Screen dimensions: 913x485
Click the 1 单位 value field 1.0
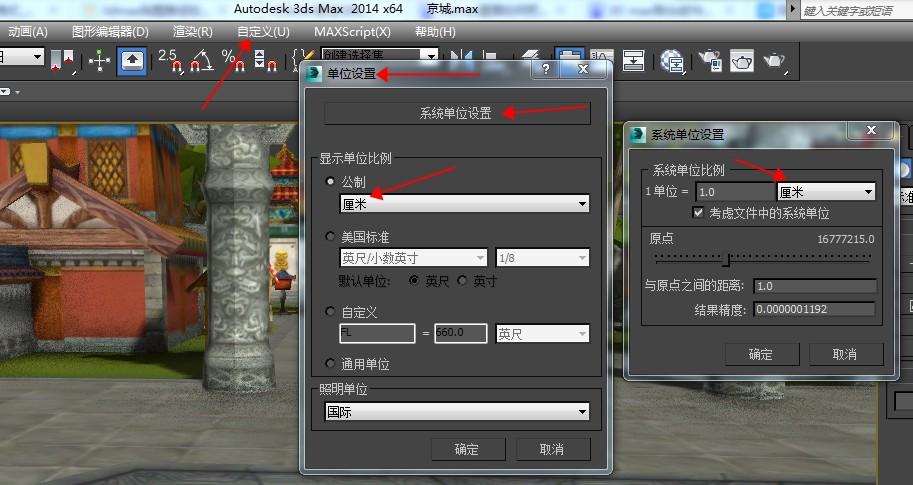point(735,192)
